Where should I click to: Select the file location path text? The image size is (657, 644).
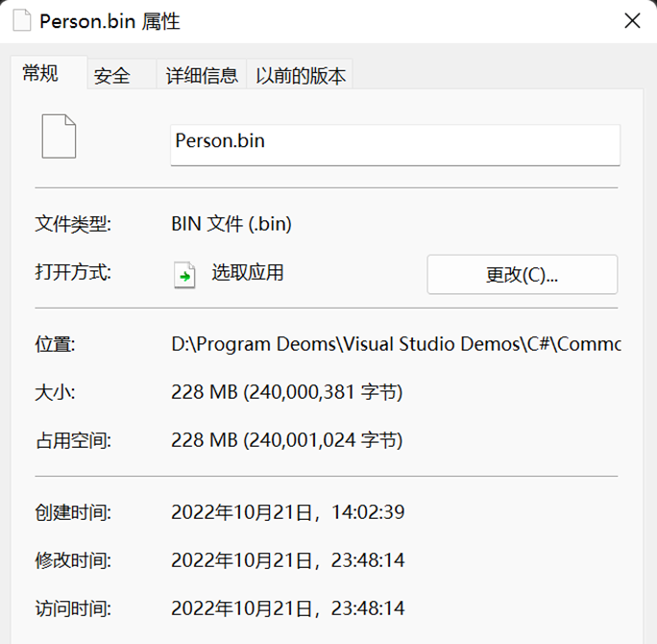[396, 344]
